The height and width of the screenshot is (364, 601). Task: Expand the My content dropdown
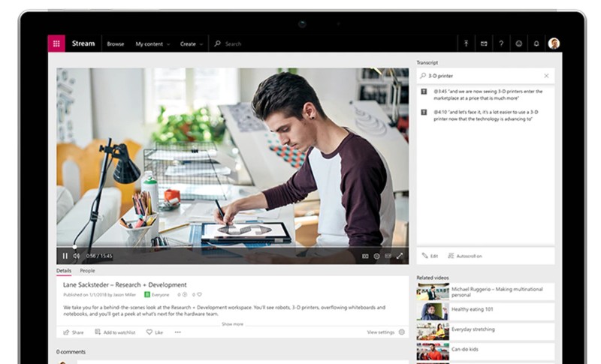click(153, 44)
